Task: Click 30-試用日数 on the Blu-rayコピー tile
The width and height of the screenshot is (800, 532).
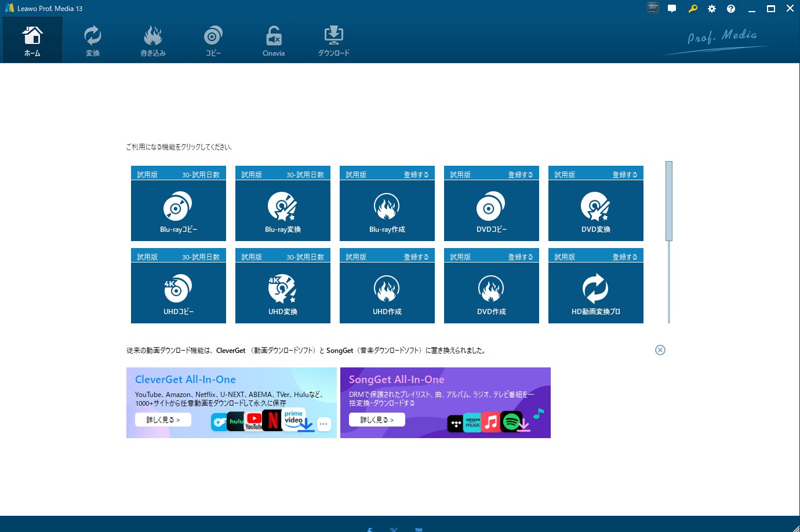Action: click(201, 174)
